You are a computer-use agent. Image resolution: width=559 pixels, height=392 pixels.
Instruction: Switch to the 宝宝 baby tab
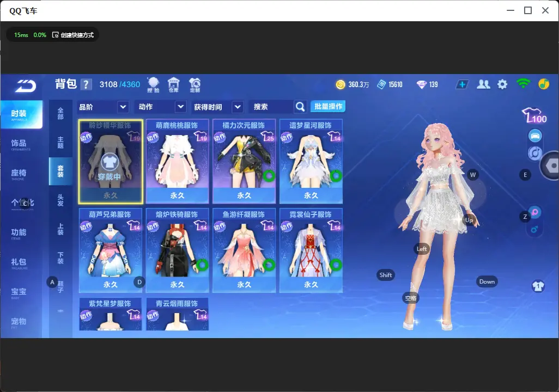pos(19,292)
